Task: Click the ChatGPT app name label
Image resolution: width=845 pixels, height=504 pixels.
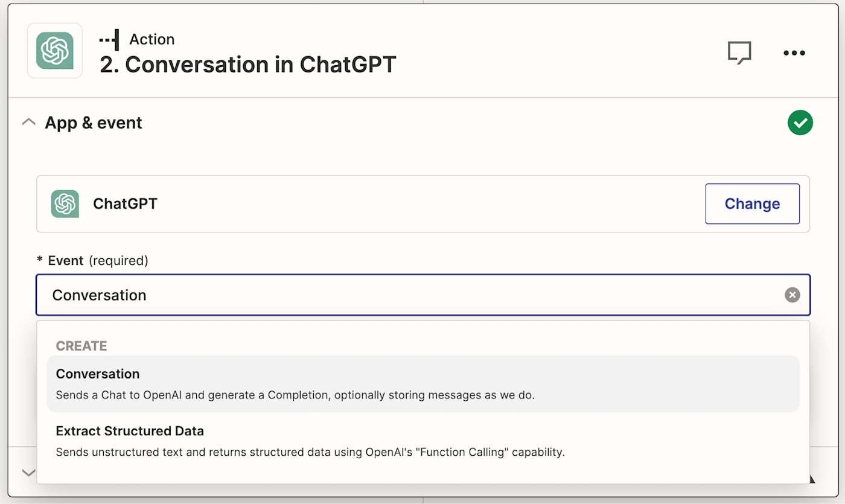Action: click(x=125, y=204)
